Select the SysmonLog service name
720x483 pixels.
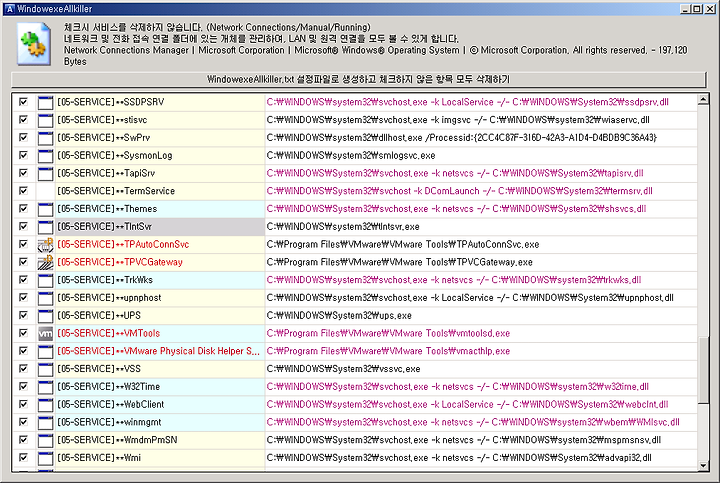(x=115, y=156)
